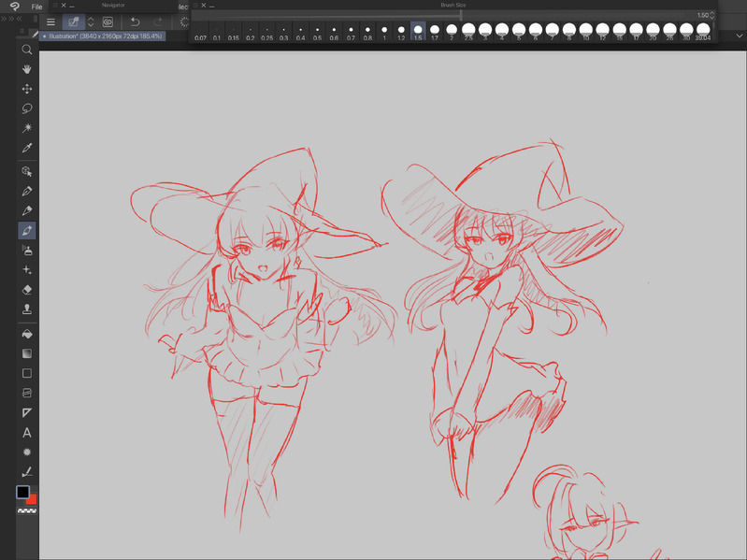This screenshot has height=560, width=747.
Task: Choose brush size preset 0.8
Action: click(x=367, y=32)
